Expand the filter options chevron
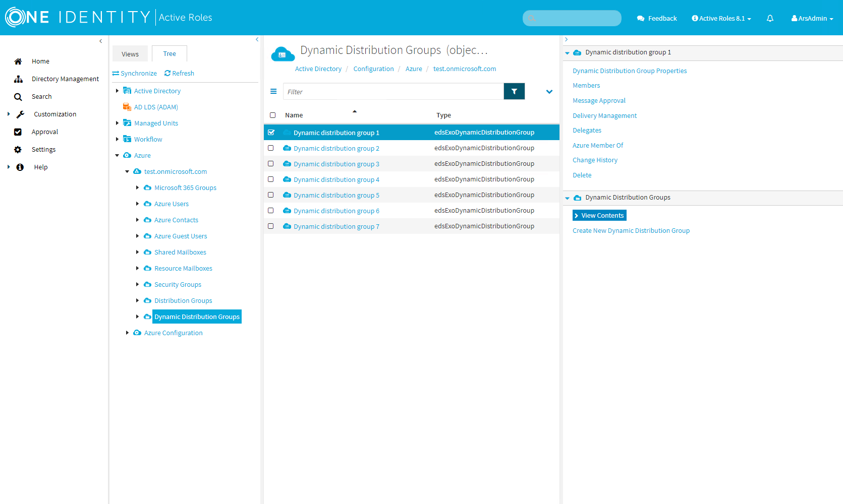The height and width of the screenshot is (504, 843). [x=549, y=92]
